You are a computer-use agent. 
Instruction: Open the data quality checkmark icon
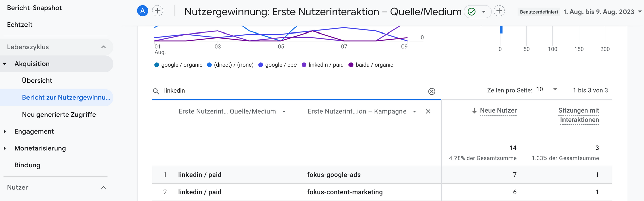pos(471,11)
